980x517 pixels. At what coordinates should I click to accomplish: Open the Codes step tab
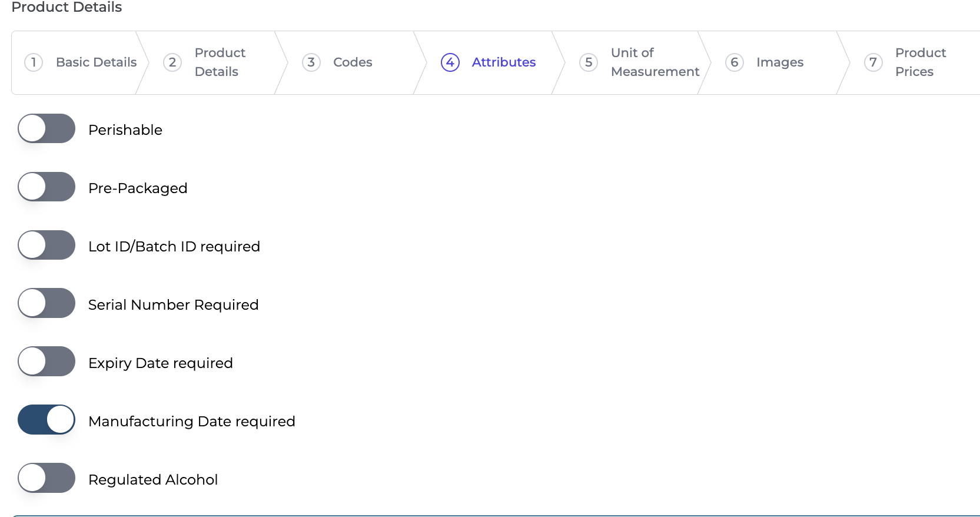[x=353, y=62]
